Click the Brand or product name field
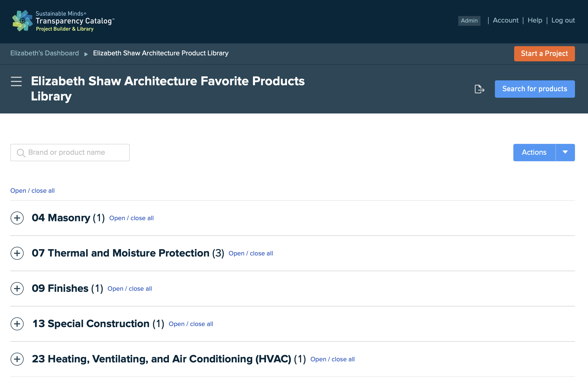Screen dimensions: 588x386 tap(70, 153)
